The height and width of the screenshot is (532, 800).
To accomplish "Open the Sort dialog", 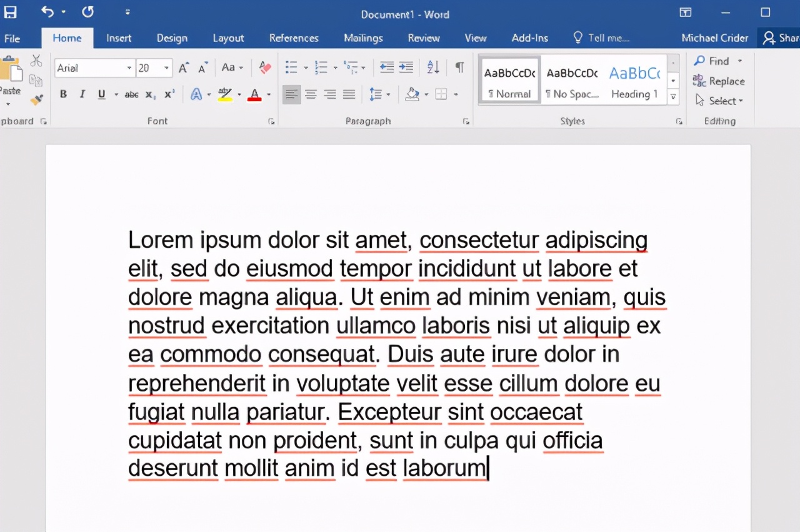I will pyautogui.click(x=432, y=67).
